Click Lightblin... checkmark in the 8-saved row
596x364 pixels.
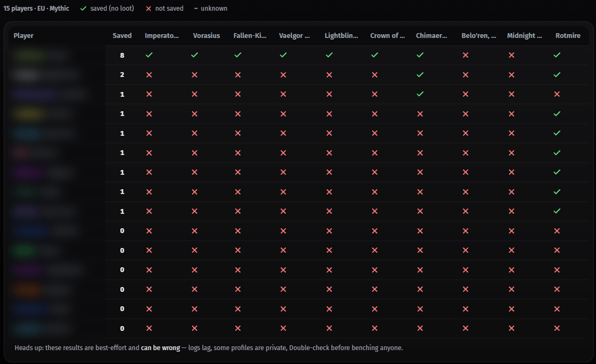pyautogui.click(x=329, y=55)
